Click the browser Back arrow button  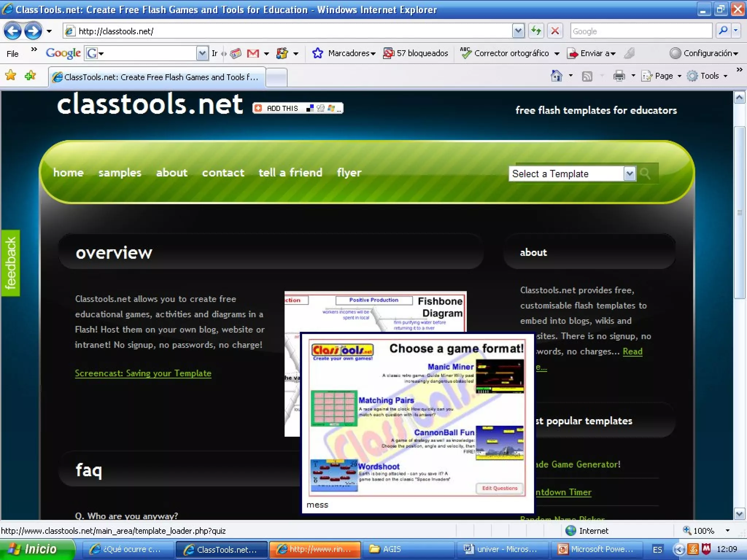pos(13,31)
